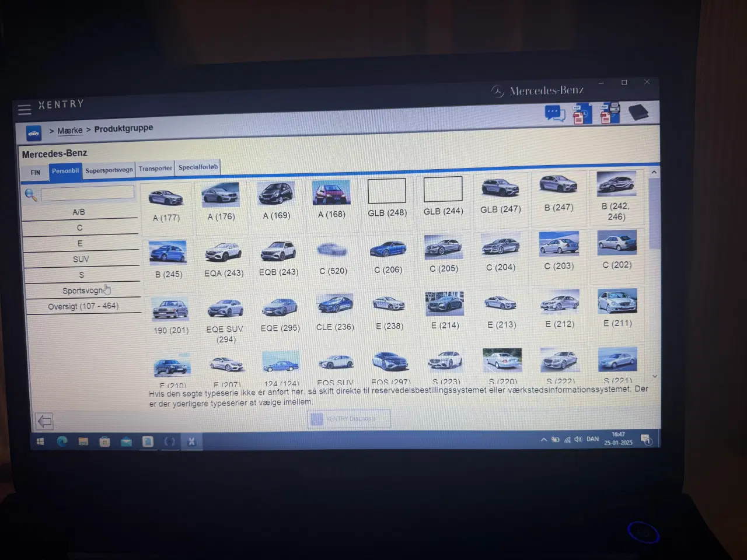Image resolution: width=747 pixels, height=560 pixels.
Task: Filter by S class category
Action: point(82,275)
